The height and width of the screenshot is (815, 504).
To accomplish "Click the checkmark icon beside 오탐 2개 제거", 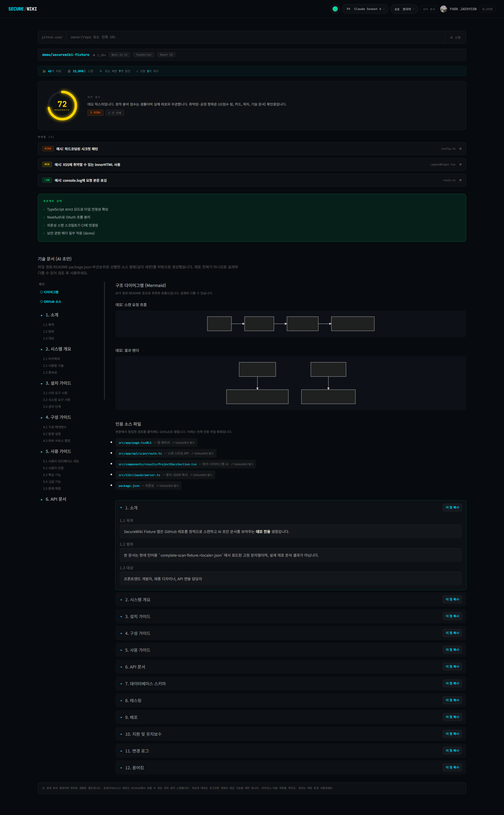I will 137,71.
